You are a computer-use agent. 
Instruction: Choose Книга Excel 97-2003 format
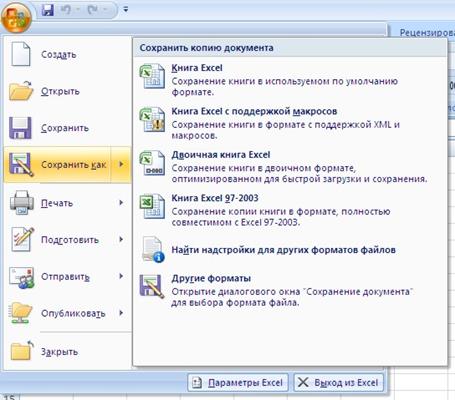click(289, 210)
